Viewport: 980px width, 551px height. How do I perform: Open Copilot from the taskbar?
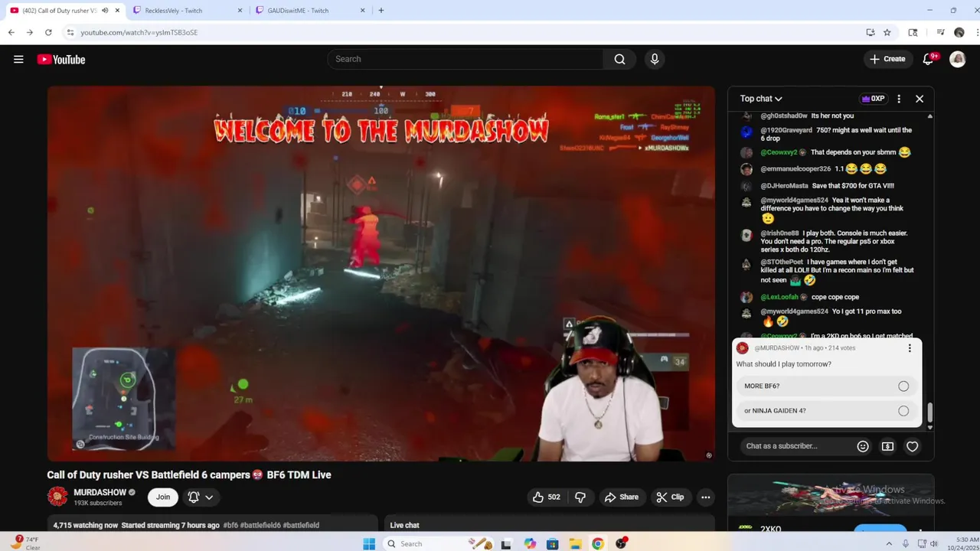530,544
